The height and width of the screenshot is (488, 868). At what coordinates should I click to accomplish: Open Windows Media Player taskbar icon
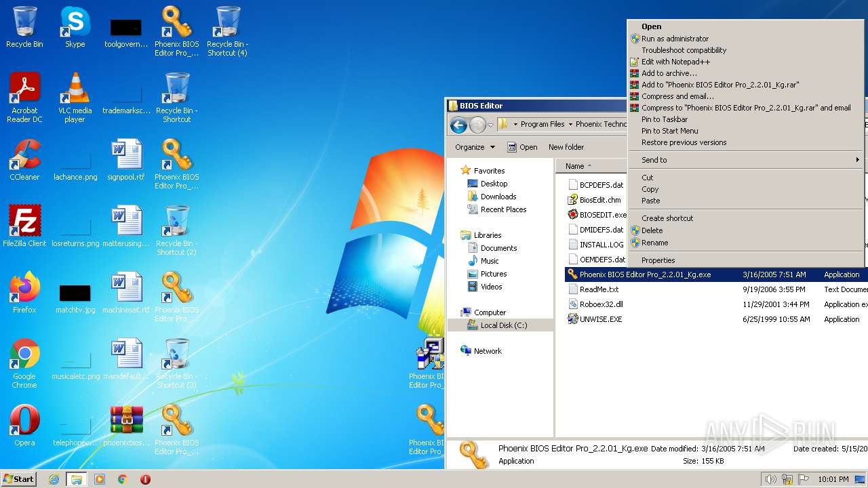(x=100, y=479)
